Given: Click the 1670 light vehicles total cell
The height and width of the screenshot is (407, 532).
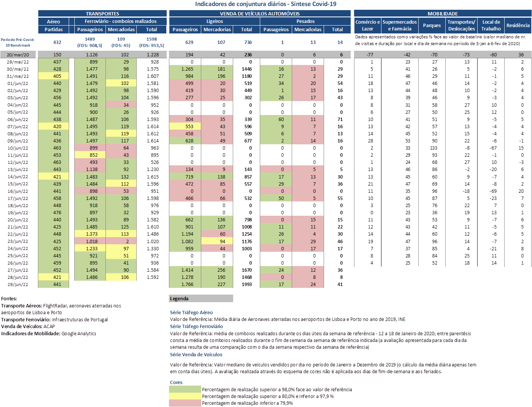Looking at the screenshot, I should (247, 270).
